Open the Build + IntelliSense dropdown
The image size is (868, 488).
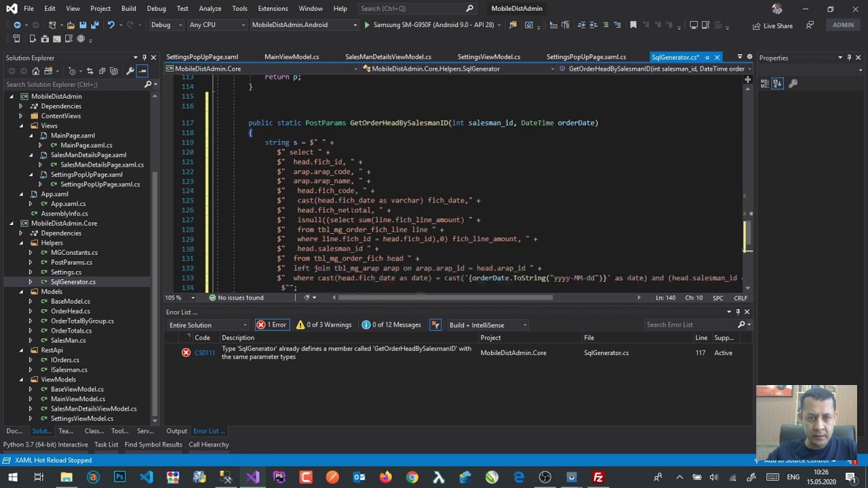coord(488,325)
